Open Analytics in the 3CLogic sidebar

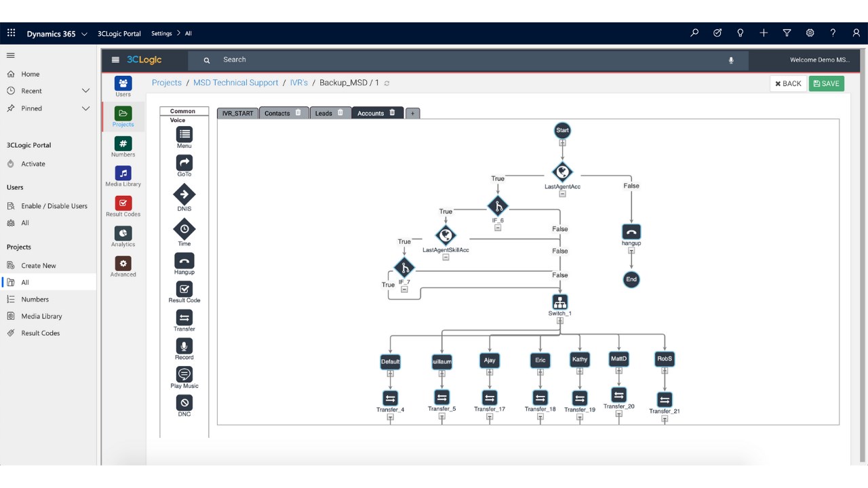[x=123, y=232]
